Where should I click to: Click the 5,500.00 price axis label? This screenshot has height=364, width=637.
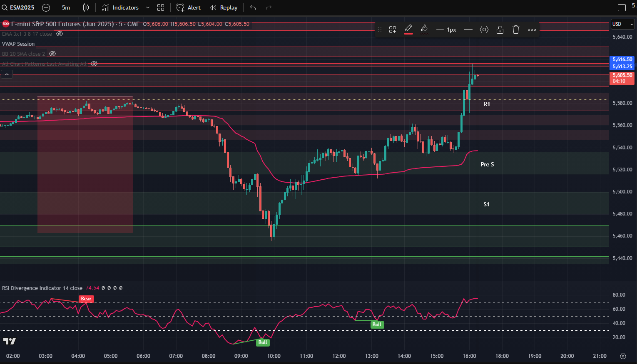[x=622, y=192]
